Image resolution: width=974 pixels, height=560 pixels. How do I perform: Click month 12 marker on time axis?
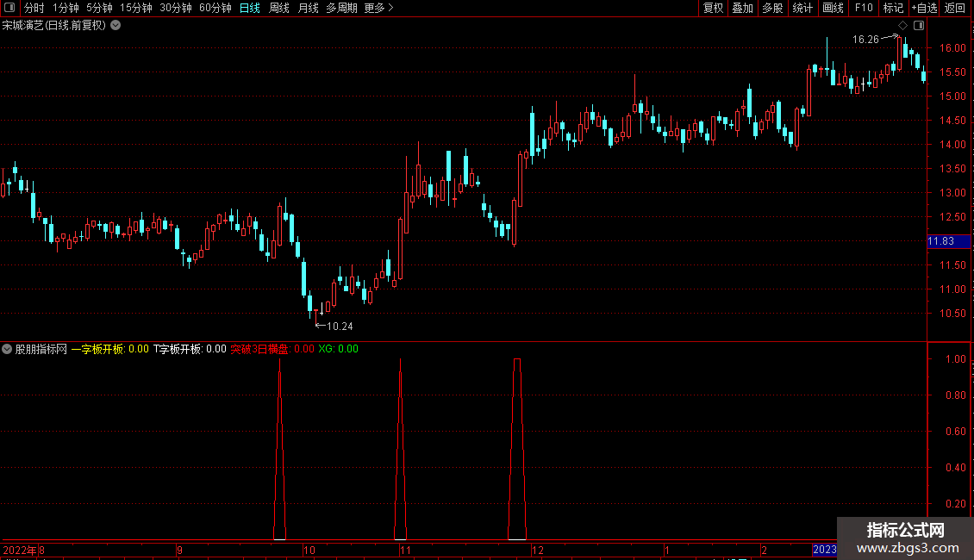537,550
